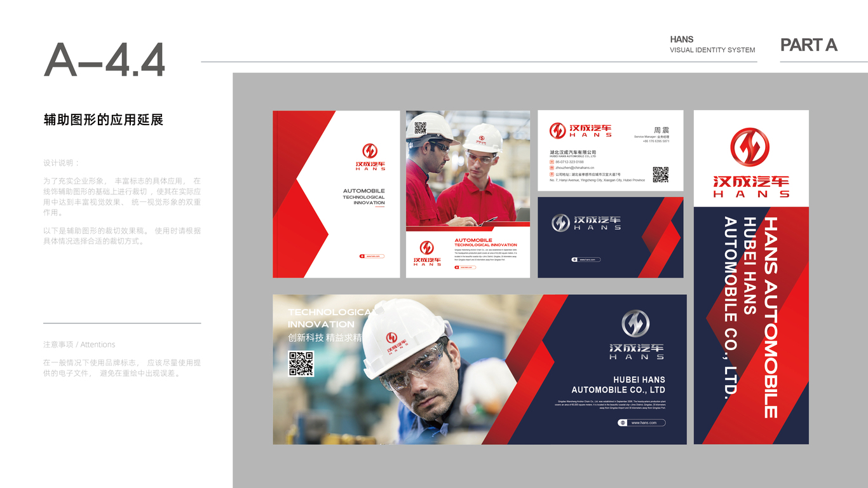Select the red brochure cover mockup

click(x=336, y=194)
